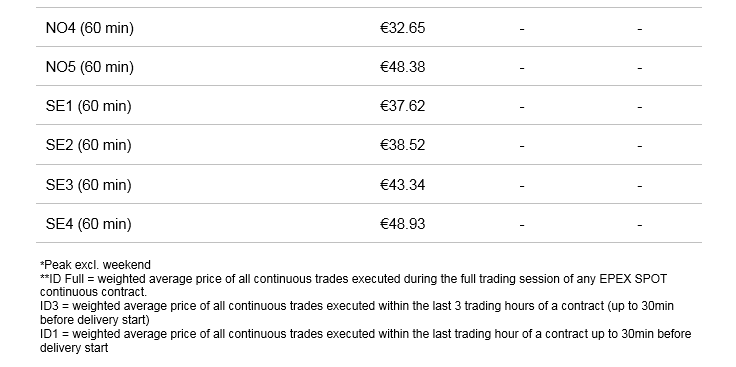Image resolution: width=736 pixels, height=367 pixels.
Task: Click the ID1 weighted average footnote
Action: click(365, 341)
